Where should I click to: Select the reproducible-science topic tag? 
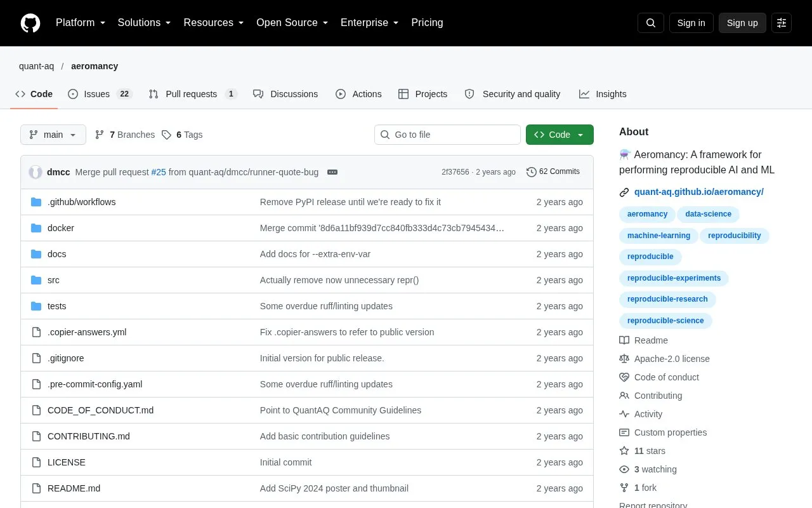[665, 321]
